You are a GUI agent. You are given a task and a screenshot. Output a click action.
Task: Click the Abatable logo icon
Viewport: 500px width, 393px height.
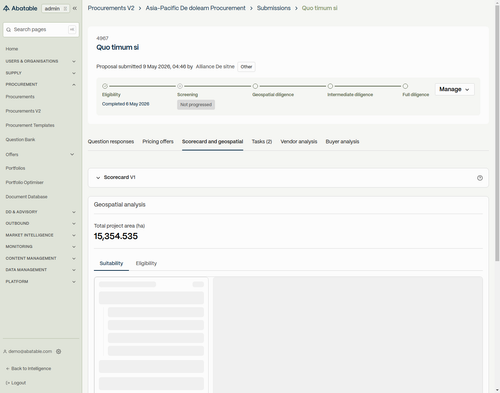[6, 8]
